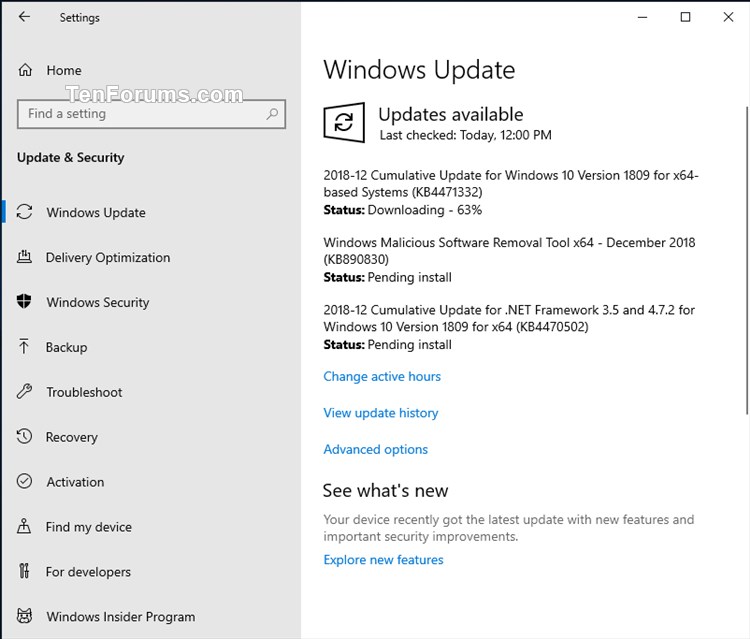Viewport: 750px width, 639px height.
Task: Open Windows Security page
Action: point(98,302)
